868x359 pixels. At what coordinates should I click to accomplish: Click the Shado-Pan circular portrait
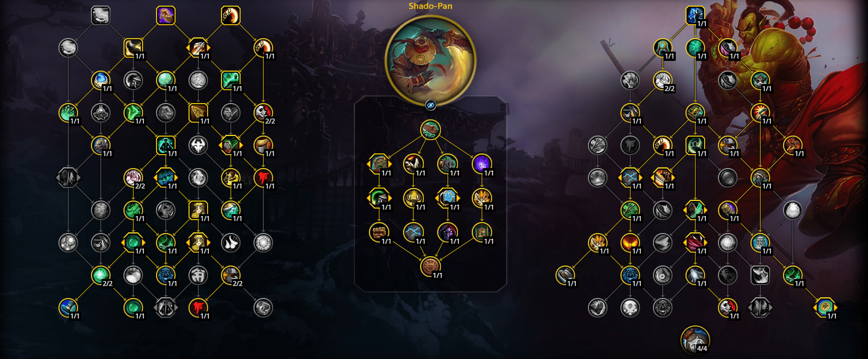tap(431, 61)
